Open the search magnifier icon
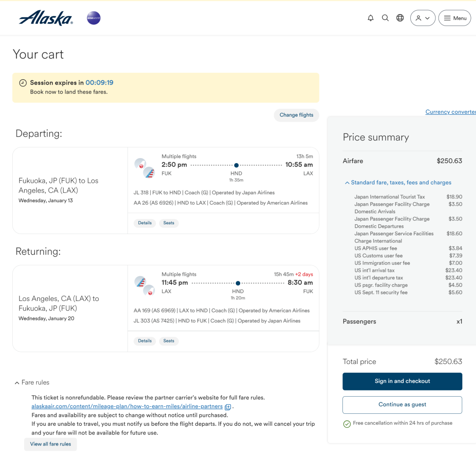 click(385, 18)
